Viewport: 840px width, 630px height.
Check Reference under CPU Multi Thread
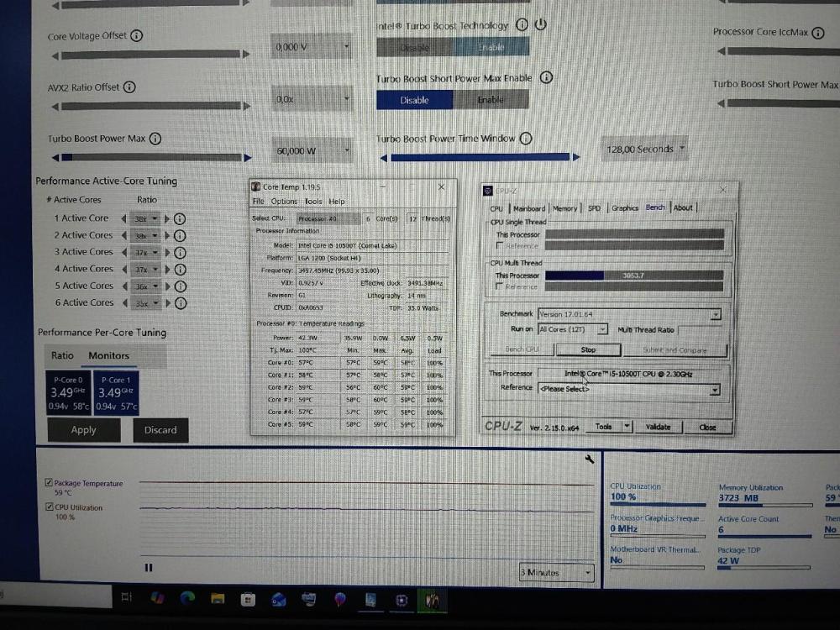(500, 286)
